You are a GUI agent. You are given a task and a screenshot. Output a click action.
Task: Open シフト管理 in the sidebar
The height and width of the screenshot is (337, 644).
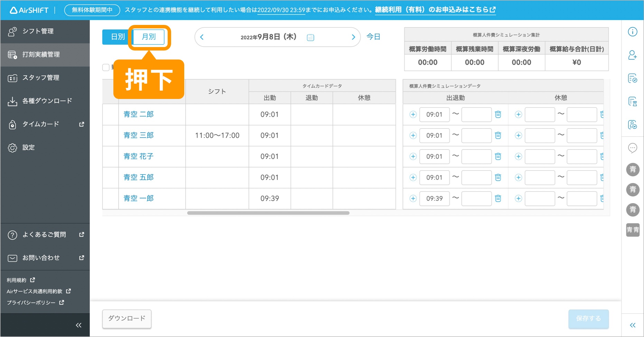[38, 31]
